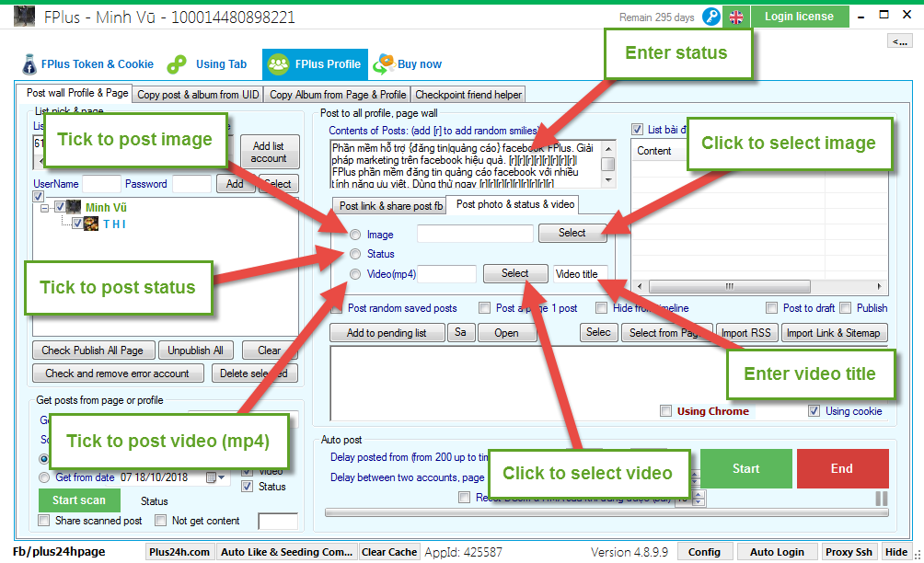Toggle the select-all checkbox above account tree
The height and width of the screenshot is (563, 924).
(39, 196)
